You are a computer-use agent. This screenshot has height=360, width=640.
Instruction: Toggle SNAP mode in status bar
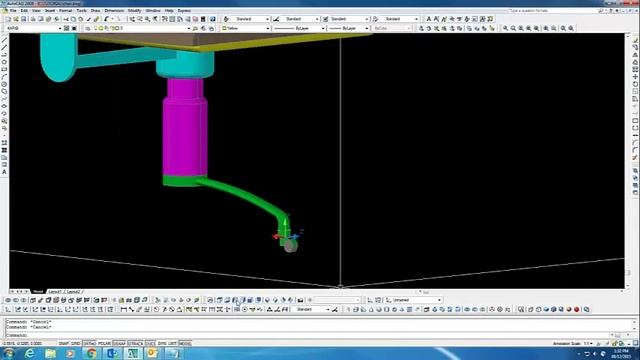(64, 344)
